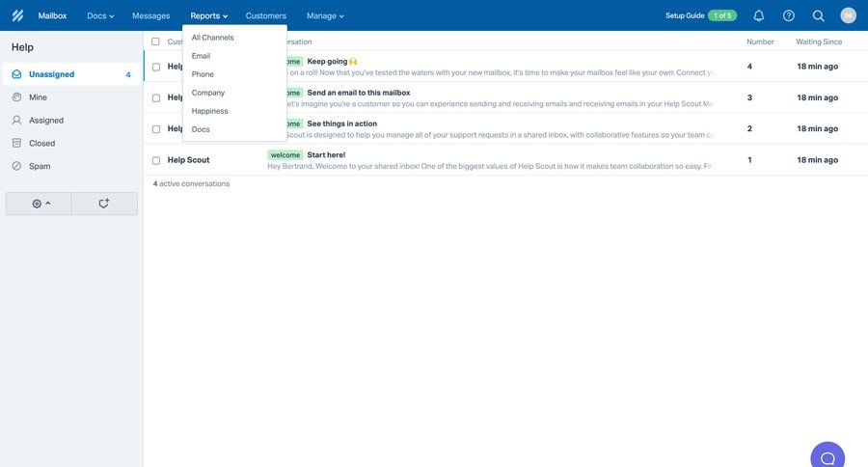This screenshot has height=467, width=868.
Task: Open mailbox settings gear menu
Action: click(39, 204)
